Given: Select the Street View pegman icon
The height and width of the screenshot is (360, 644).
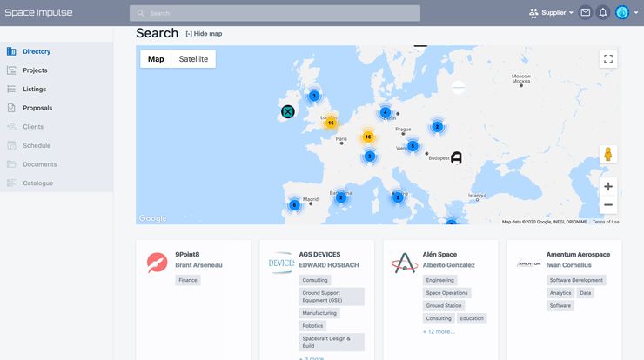Looking at the screenshot, I should pyautogui.click(x=608, y=154).
